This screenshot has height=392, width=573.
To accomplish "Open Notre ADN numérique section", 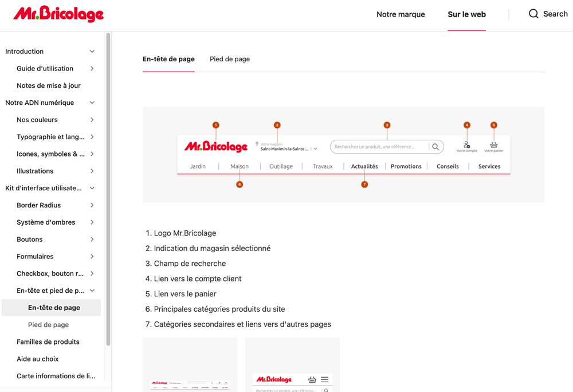I will pos(40,103).
